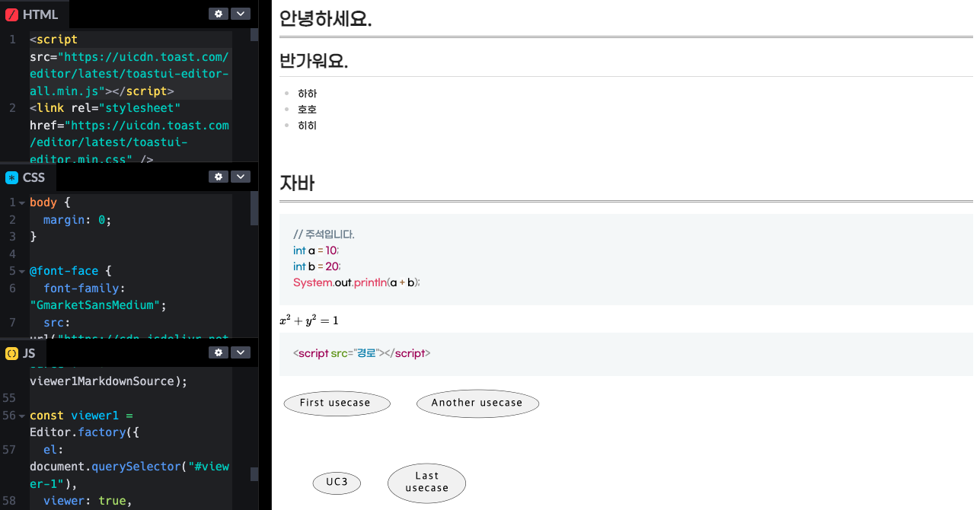Click the 반가워요. heading
This screenshot has height=510, width=980.
[314, 61]
